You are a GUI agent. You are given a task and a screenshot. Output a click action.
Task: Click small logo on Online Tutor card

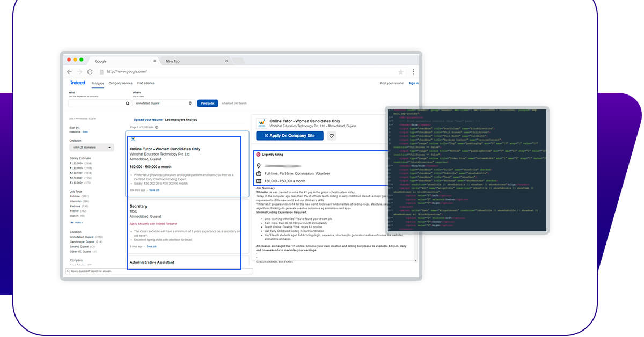coord(133,140)
